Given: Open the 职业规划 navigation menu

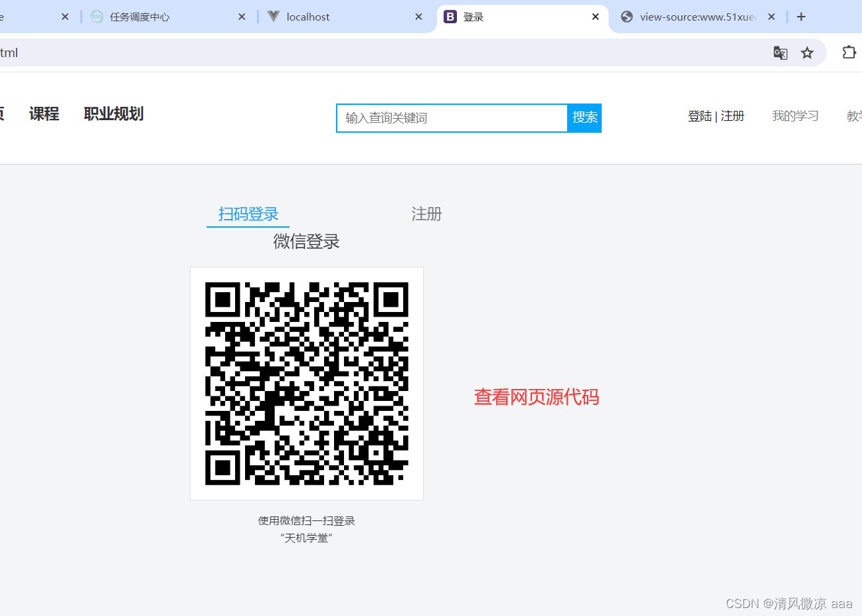Looking at the screenshot, I should point(114,114).
